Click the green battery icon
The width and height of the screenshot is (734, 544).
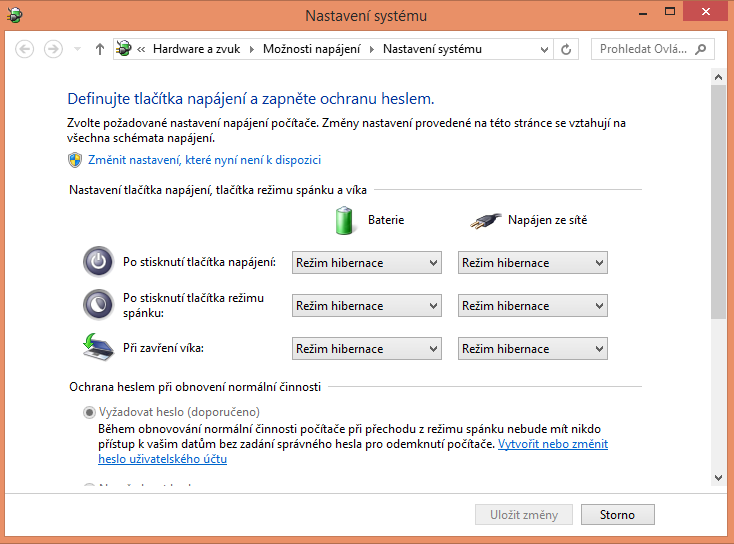point(344,220)
